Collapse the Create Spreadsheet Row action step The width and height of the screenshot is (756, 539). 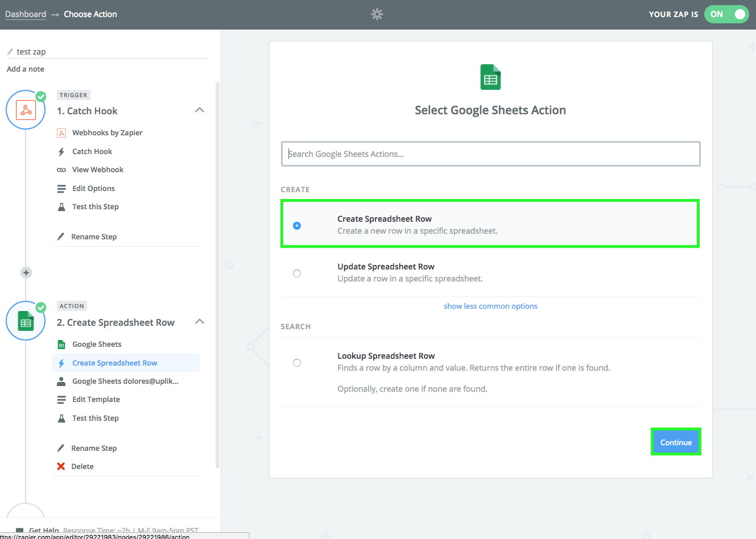200,322
